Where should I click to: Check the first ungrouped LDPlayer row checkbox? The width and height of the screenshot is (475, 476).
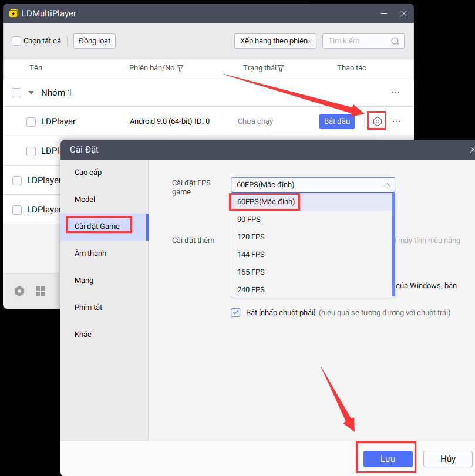pyautogui.click(x=17, y=181)
